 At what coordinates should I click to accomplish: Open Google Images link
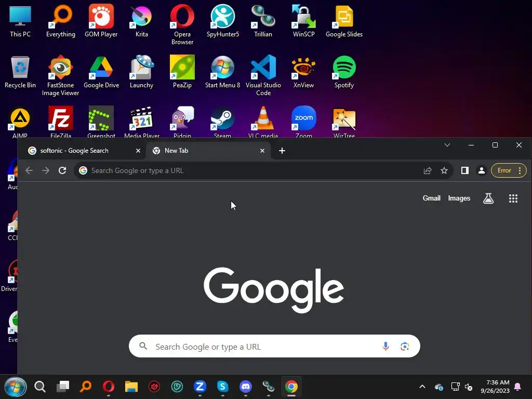point(459,198)
